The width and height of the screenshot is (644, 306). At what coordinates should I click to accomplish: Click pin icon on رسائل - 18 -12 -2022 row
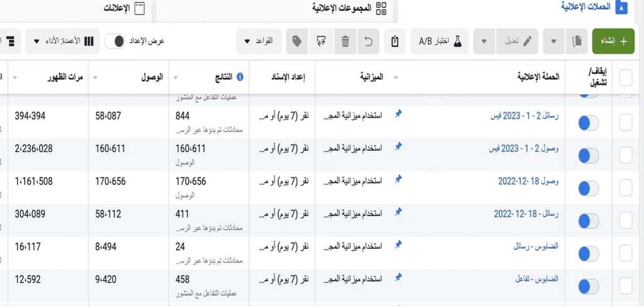pos(398,212)
